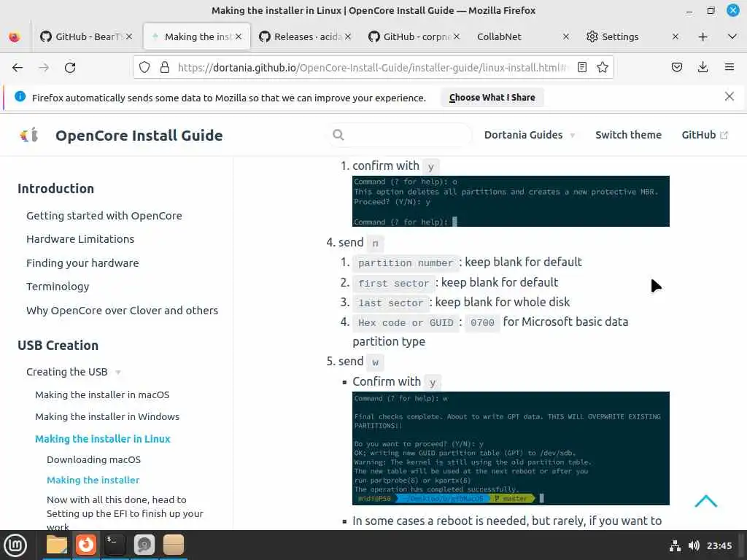Viewport: 747px width, 560px height.
Task: Show site security padlock info
Action: point(165,68)
